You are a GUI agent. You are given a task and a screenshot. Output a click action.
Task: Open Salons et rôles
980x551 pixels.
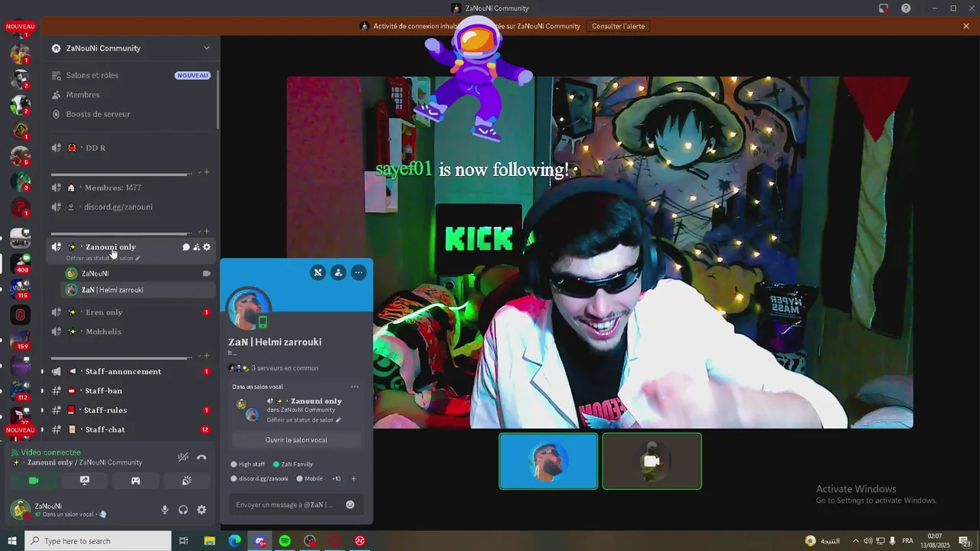131,75
